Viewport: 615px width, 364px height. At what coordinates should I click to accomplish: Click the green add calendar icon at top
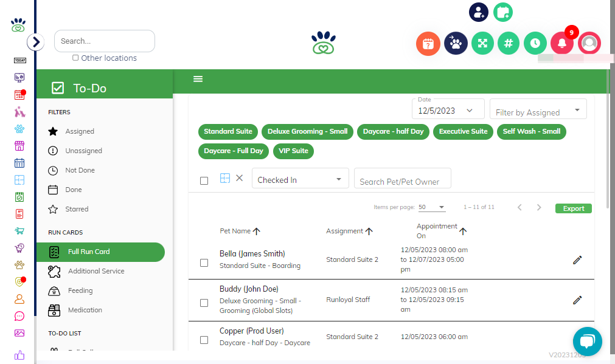(503, 12)
